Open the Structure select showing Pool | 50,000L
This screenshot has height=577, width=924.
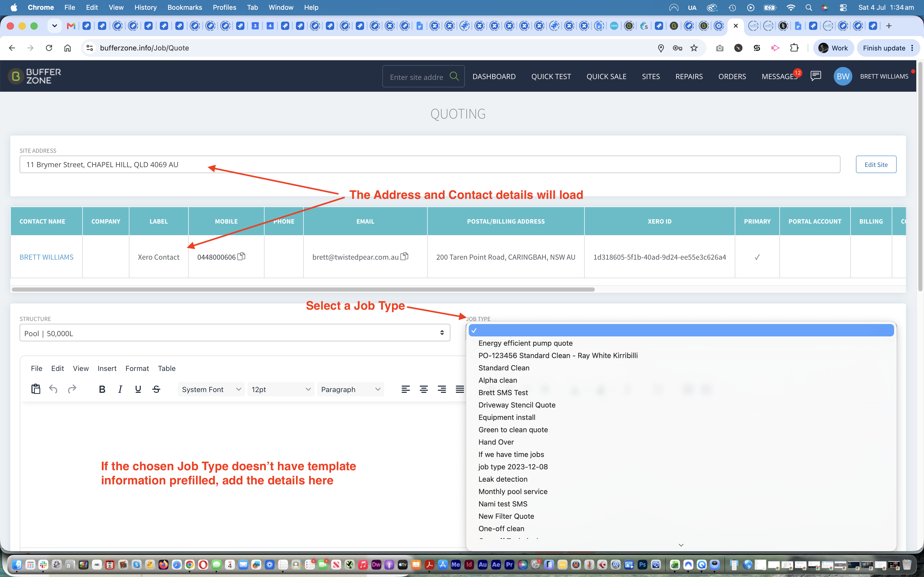click(x=235, y=333)
